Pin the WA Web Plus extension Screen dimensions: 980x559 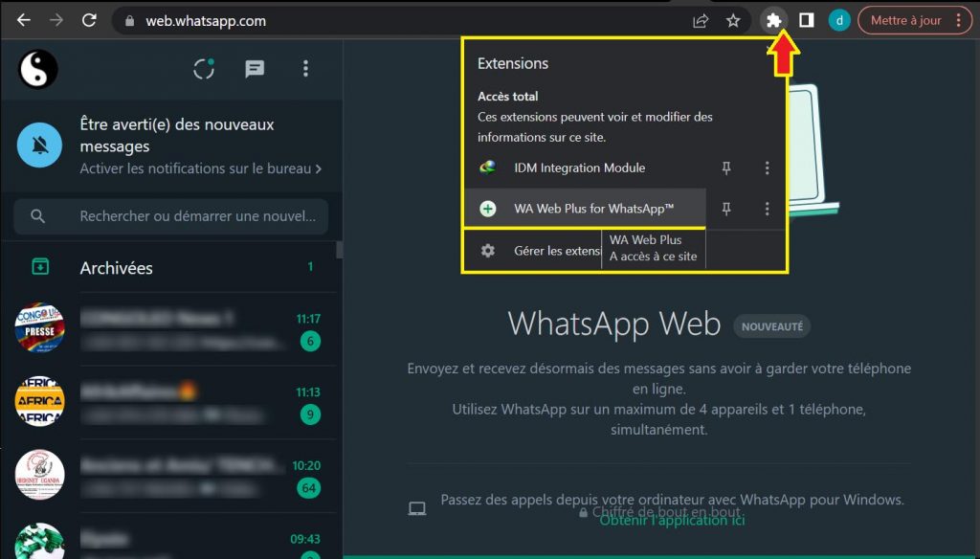click(726, 209)
